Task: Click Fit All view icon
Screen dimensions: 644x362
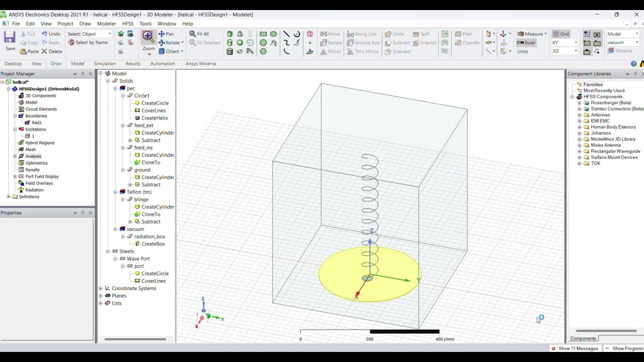Action: [x=199, y=34]
